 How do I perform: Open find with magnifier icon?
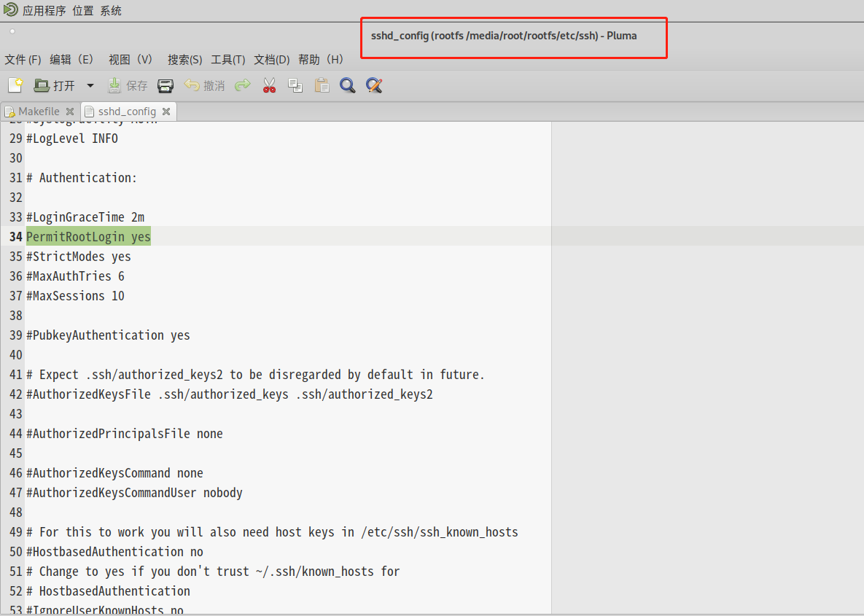tap(347, 85)
